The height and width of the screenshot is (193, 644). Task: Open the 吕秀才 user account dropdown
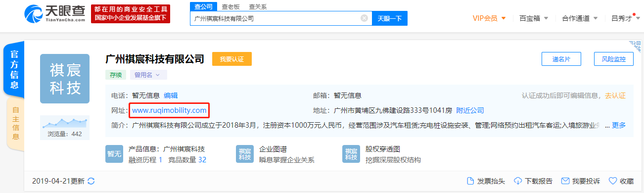point(626,18)
